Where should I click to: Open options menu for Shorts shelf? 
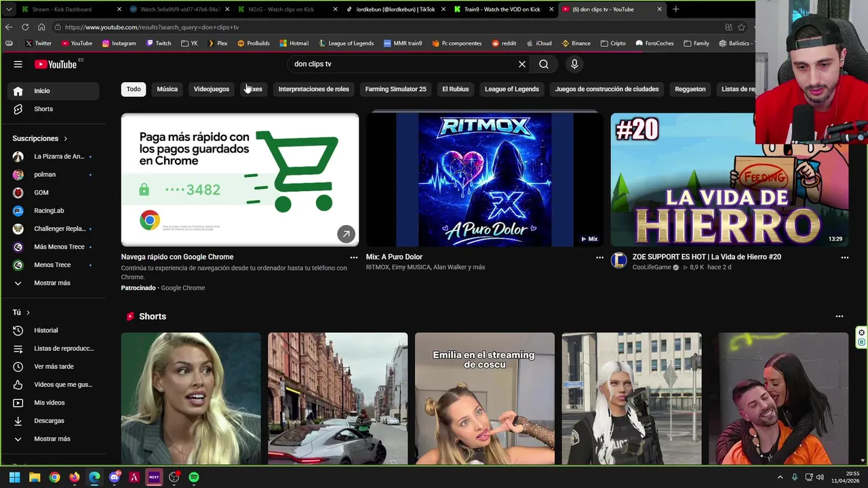click(x=840, y=317)
